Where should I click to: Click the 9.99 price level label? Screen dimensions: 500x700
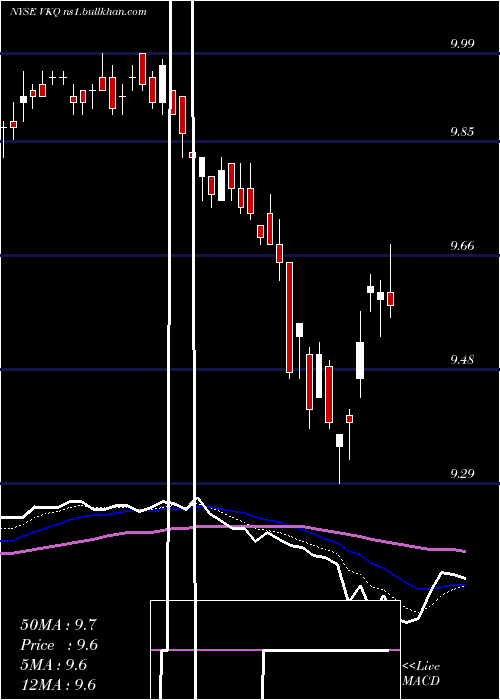click(462, 43)
